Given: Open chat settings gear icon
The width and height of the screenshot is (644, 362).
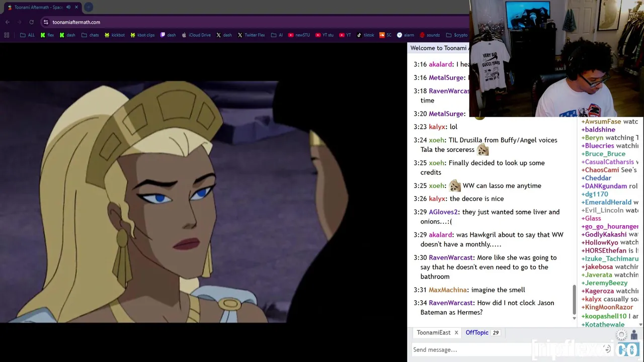Looking at the screenshot, I should click(622, 335).
